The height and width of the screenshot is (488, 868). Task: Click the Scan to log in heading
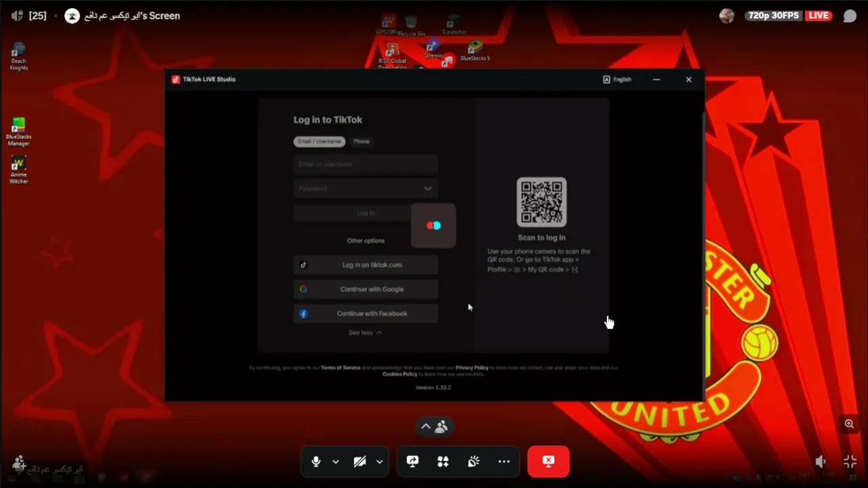(x=542, y=238)
